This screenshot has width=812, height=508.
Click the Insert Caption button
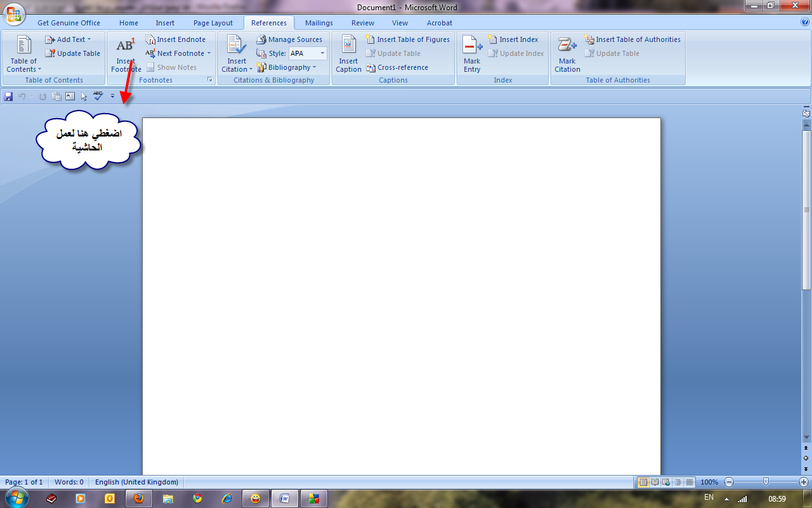click(x=348, y=54)
